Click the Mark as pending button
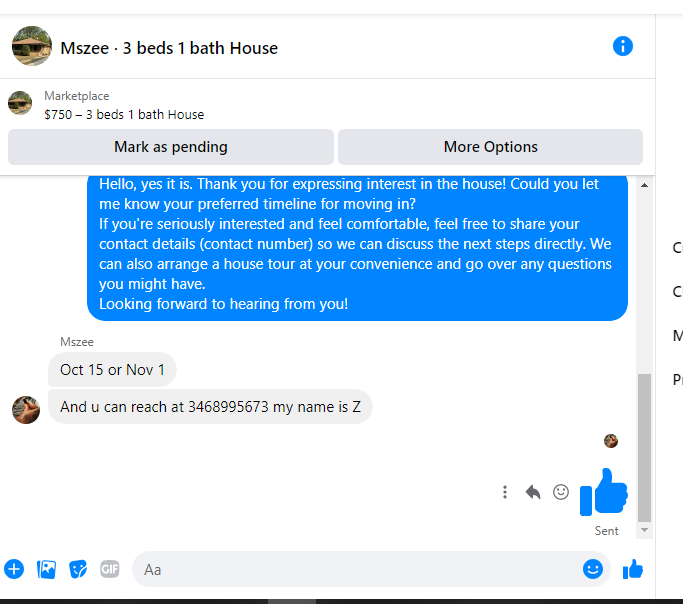 171,147
